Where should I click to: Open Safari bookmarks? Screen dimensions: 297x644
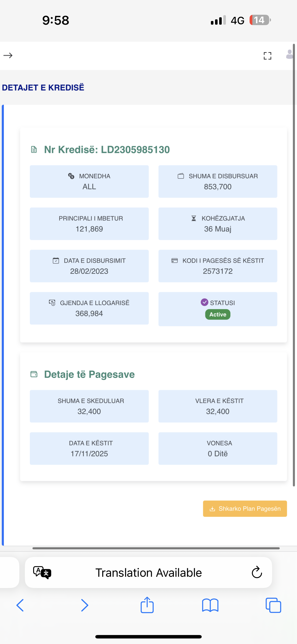coord(210,605)
